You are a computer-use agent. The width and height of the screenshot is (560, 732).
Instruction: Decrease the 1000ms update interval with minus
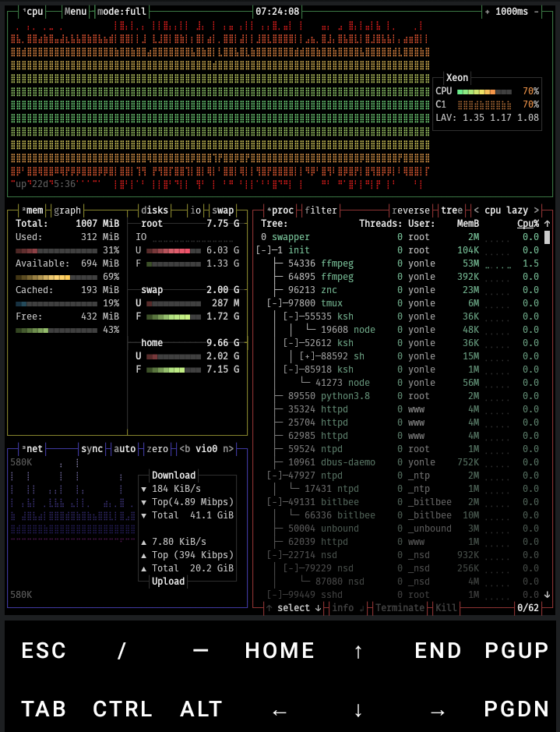pyautogui.click(x=536, y=11)
